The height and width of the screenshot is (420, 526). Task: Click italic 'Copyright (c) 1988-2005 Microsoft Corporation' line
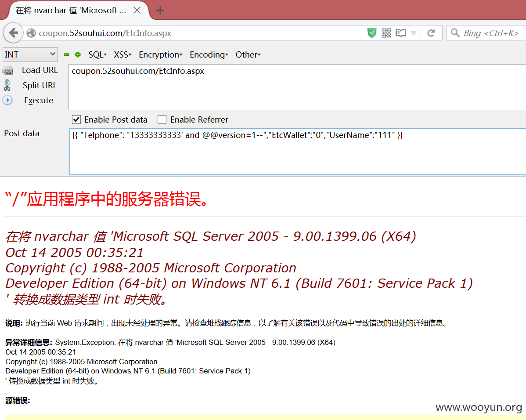tap(151, 268)
